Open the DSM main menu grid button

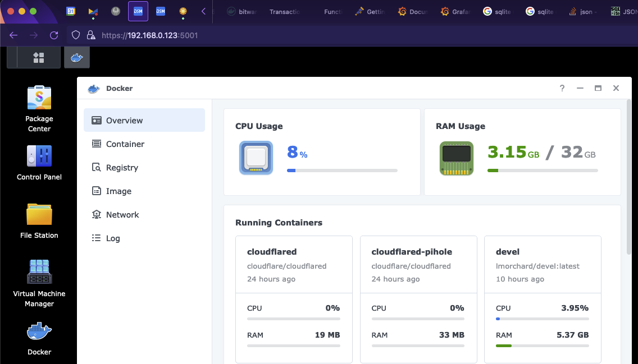click(39, 58)
